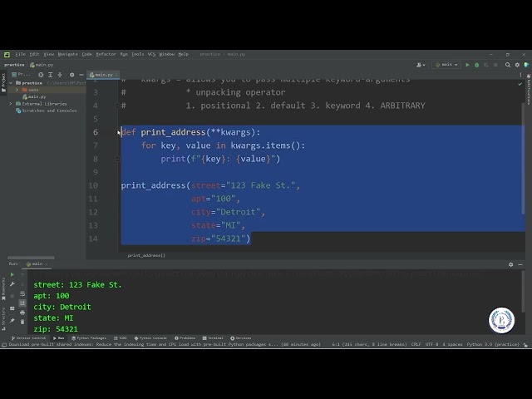Toggle the Bookmarks side tab
The width and height of the screenshot is (532, 399).
3,288
